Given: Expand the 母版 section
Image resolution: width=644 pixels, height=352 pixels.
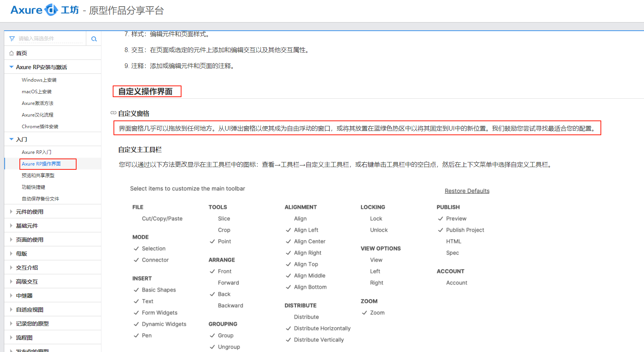Looking at the screenshot, I should click(x=11, y=254).
